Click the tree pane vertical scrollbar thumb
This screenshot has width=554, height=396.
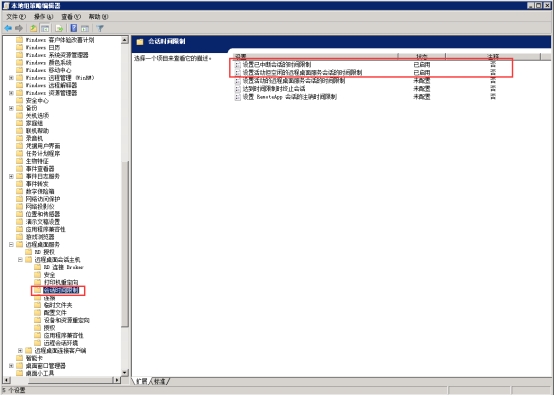pyautogui.click(x=125, y=244)
